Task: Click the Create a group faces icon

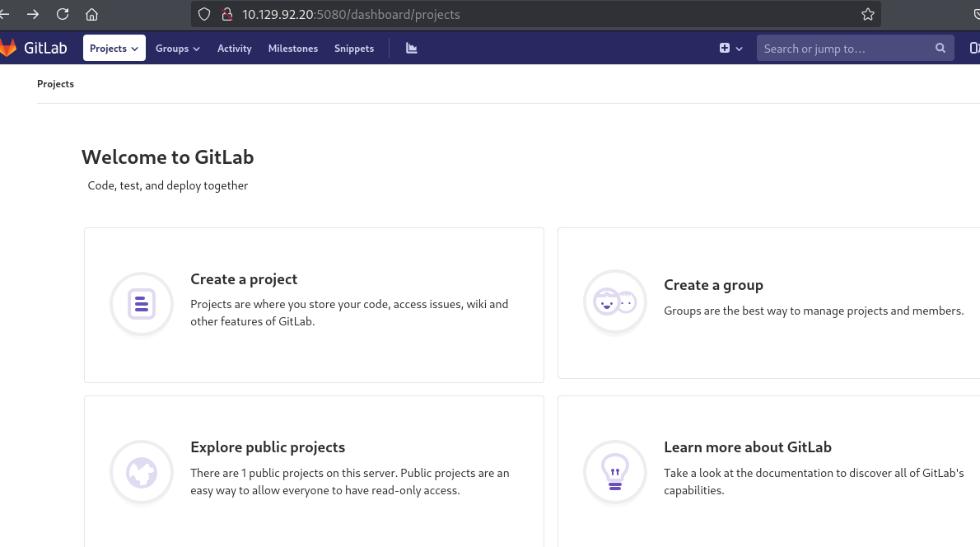Action: [615, 302]
